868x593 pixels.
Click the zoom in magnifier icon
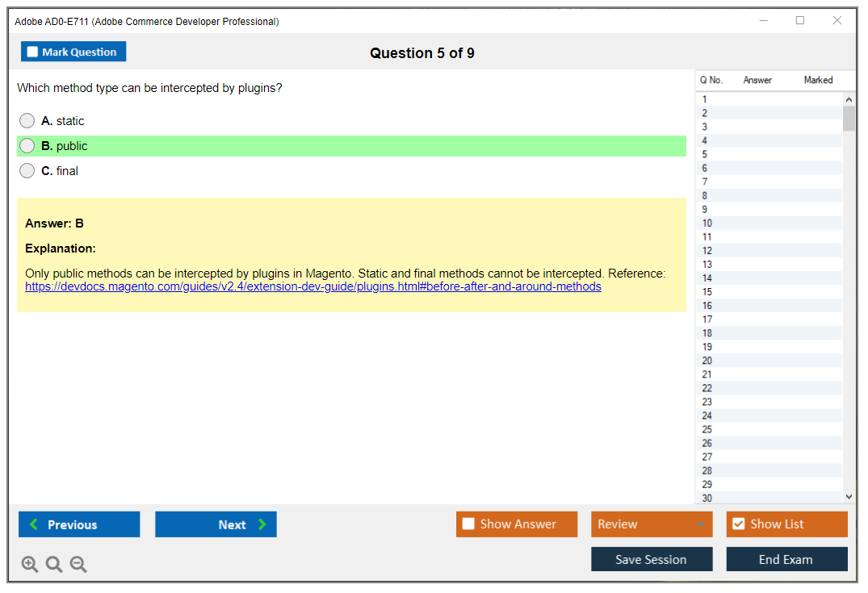coord(30,565)
